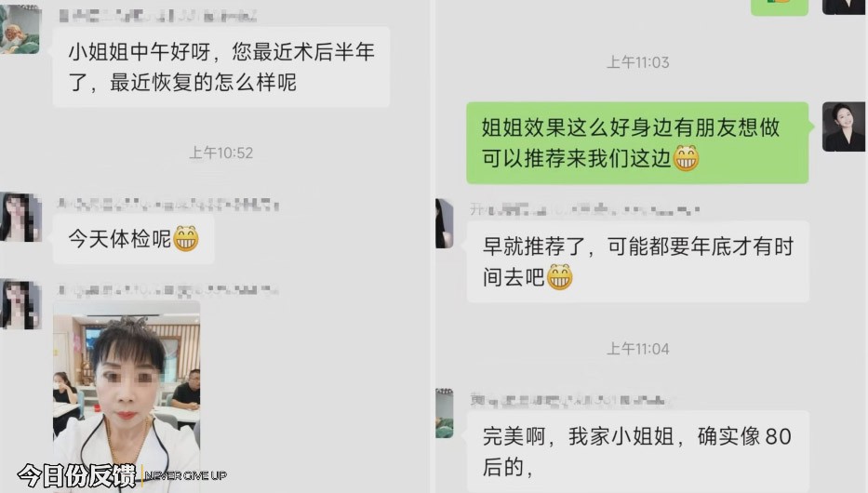
Task: Tap the avatar beside "完美啊" message
Action: coord(445,413)
